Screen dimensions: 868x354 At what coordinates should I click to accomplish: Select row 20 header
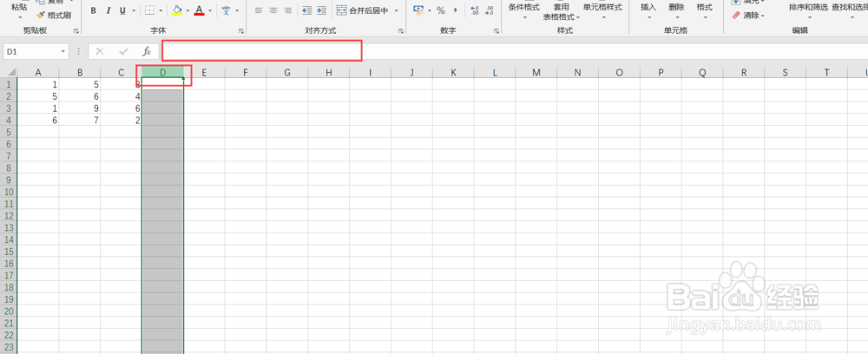[9, 311]
